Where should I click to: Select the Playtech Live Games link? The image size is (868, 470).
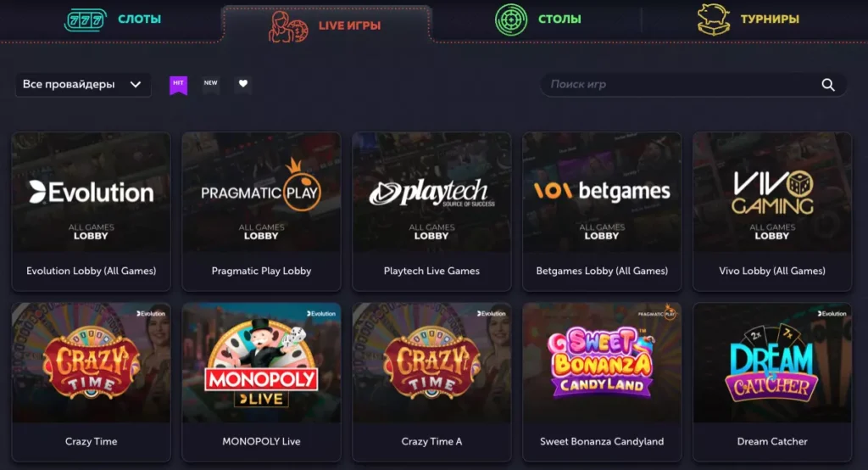[x=431, y=271]
